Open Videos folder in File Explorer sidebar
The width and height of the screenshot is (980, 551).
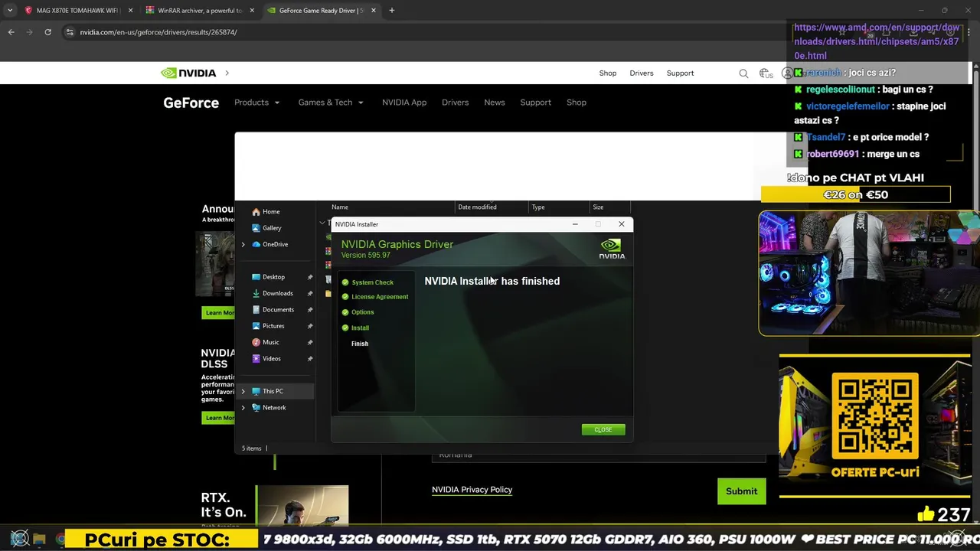[x=266, y=359]
